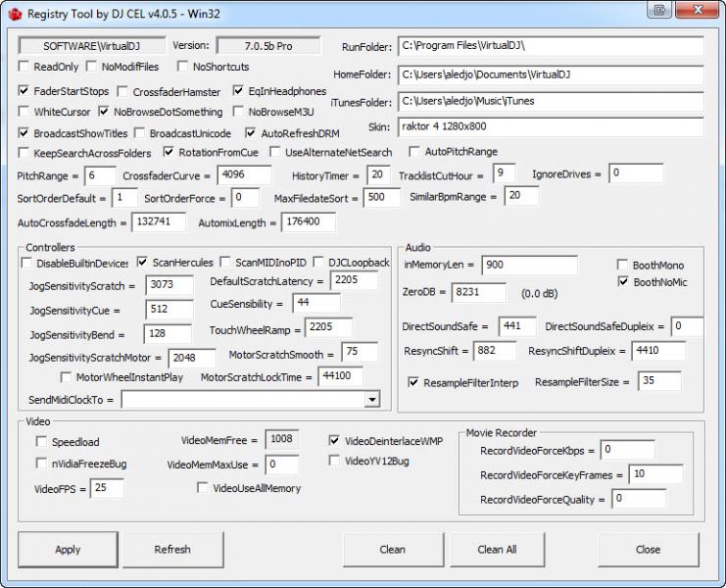This screenshot has height=588, width=726.
Task: Enable AutoPitchRange checkbox
Action: pyautogui.click(x=414, y=151)
